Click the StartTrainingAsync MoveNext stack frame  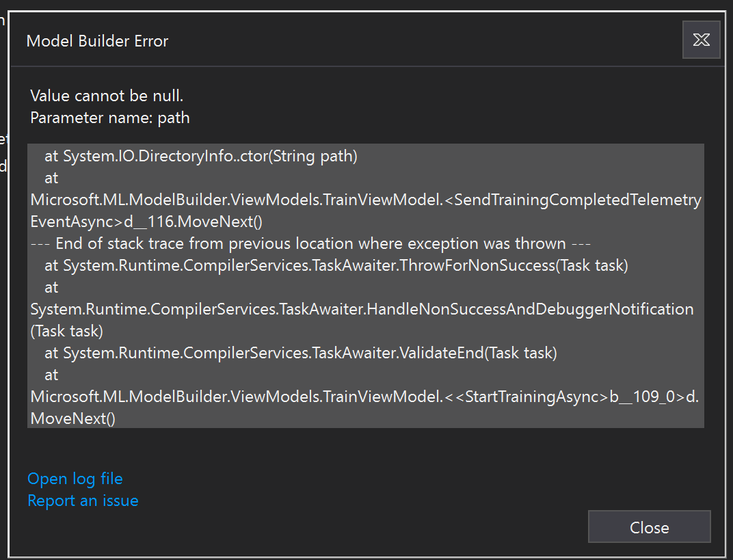coord(365,396)
